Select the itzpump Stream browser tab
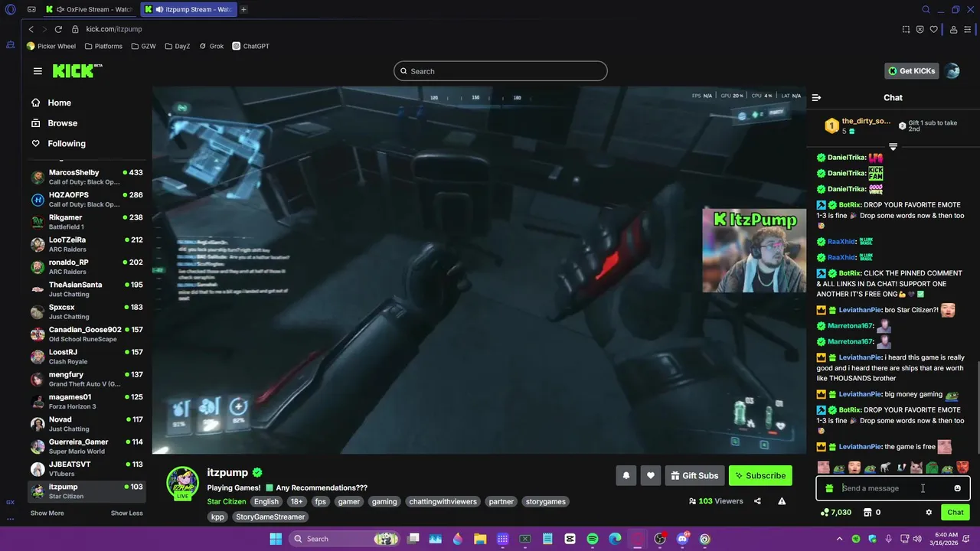Screen dimensions: 980x551 [188, 9]
